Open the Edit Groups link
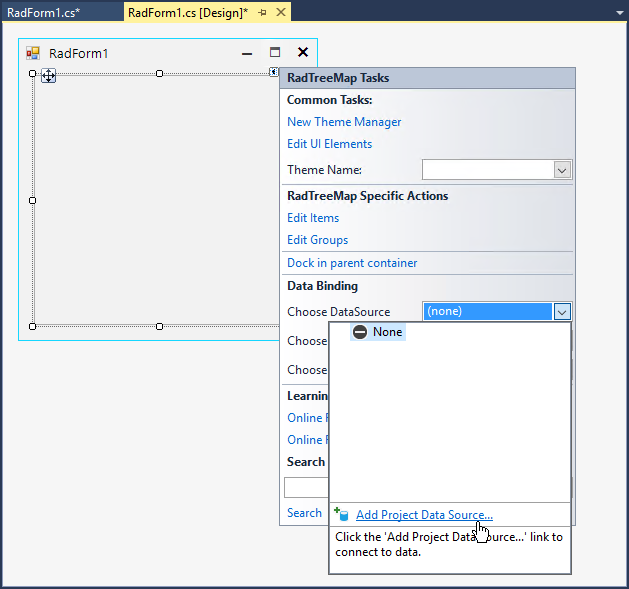 [x=318, y=240]
